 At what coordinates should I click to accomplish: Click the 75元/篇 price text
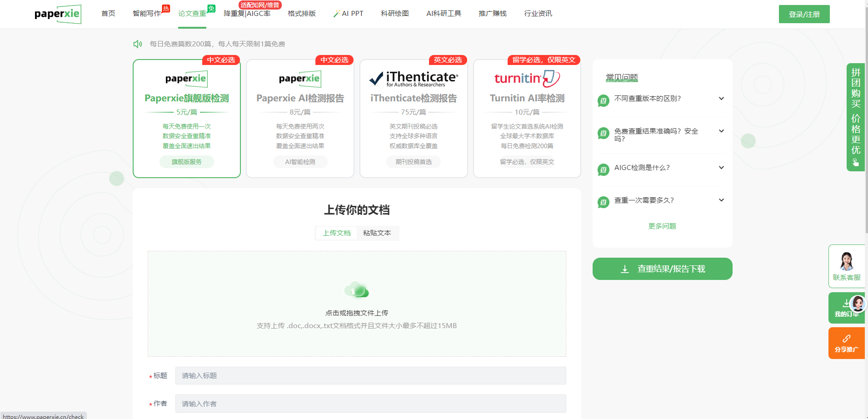click(x=414, y=112)
